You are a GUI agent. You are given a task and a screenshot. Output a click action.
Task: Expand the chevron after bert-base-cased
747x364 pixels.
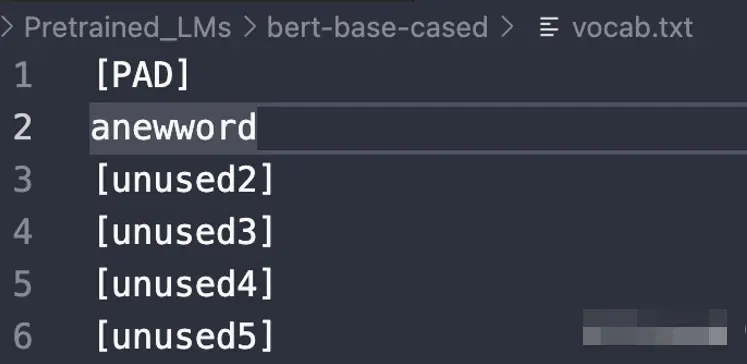pyautogui.click(x=507, y=28)
